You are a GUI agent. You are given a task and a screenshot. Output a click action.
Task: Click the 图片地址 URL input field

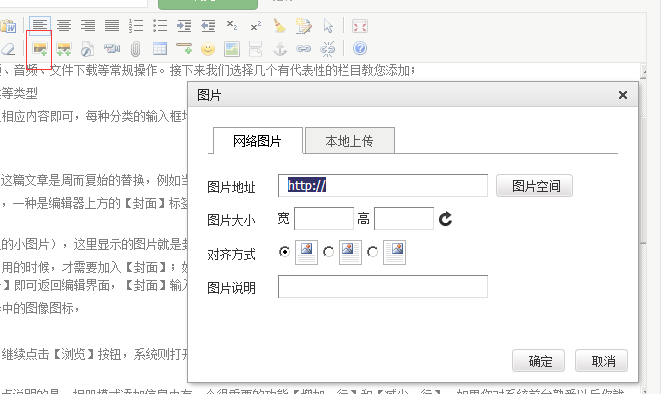(383, 186)
